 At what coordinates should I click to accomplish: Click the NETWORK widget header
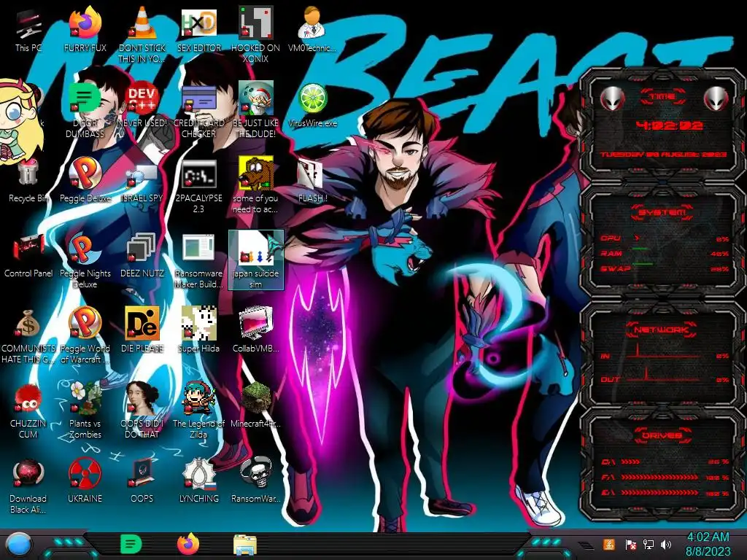662,330
